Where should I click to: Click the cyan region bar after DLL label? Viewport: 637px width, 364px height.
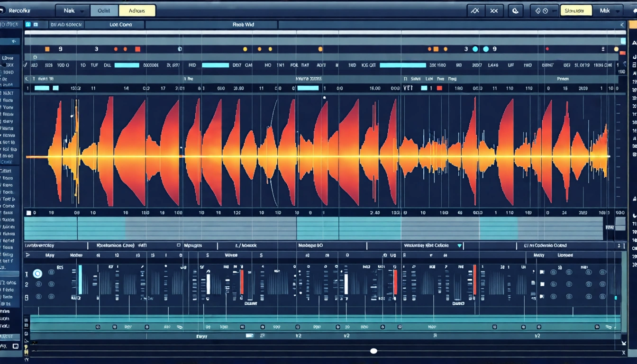[127, 65]
